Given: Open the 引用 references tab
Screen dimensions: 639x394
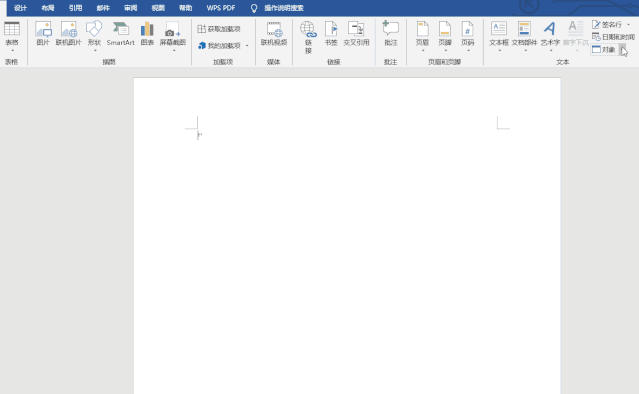Looking at the screenshot, I should pos(75,8).
